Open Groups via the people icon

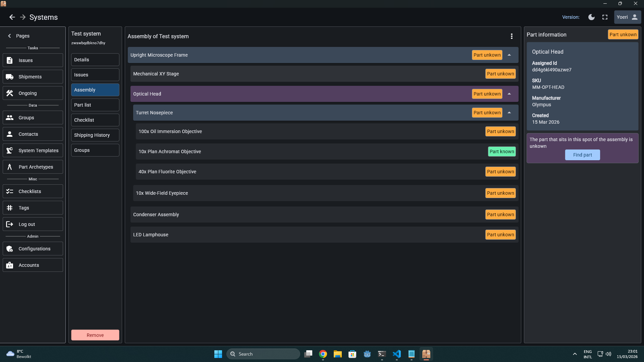(10, 117)
